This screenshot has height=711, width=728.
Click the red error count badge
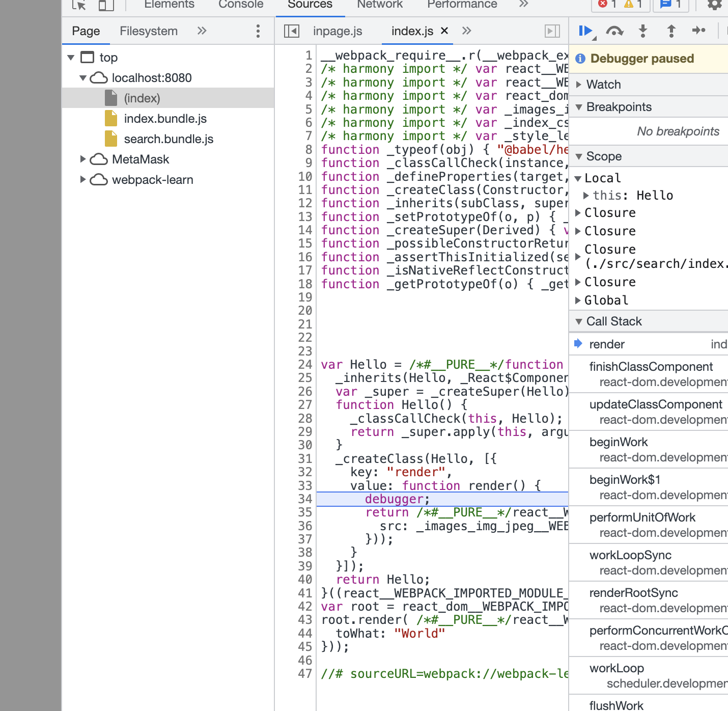tap(607, 4)
